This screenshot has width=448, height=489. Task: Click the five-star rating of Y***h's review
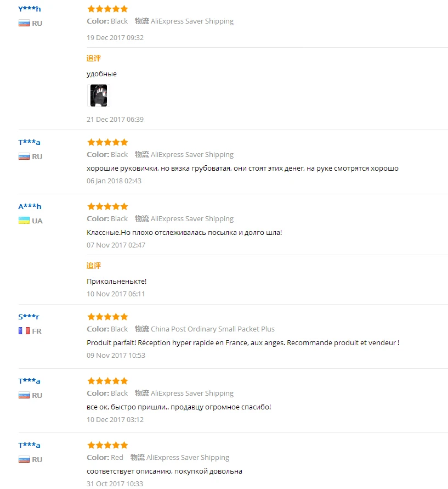tap(107, 9)
